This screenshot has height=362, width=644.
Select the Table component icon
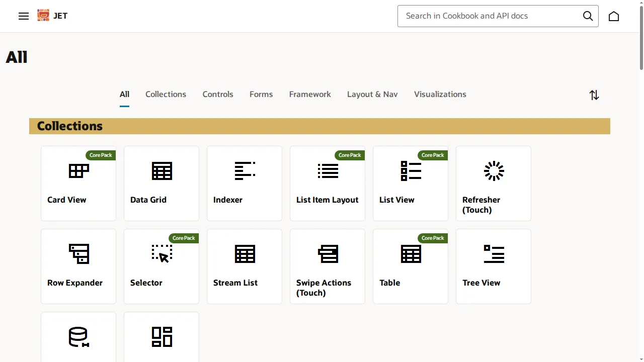pyautogui.click(x=411, y=254)
